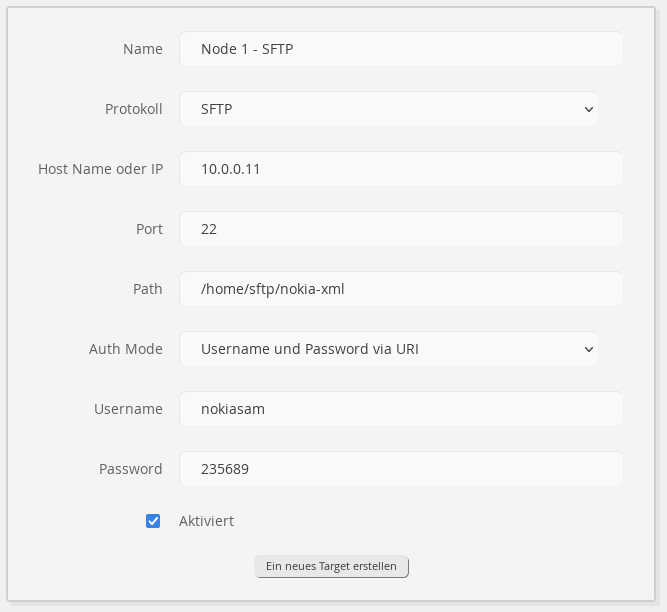
Task: Select the Host Name oder IP label
Action: (x=100, y=169)
